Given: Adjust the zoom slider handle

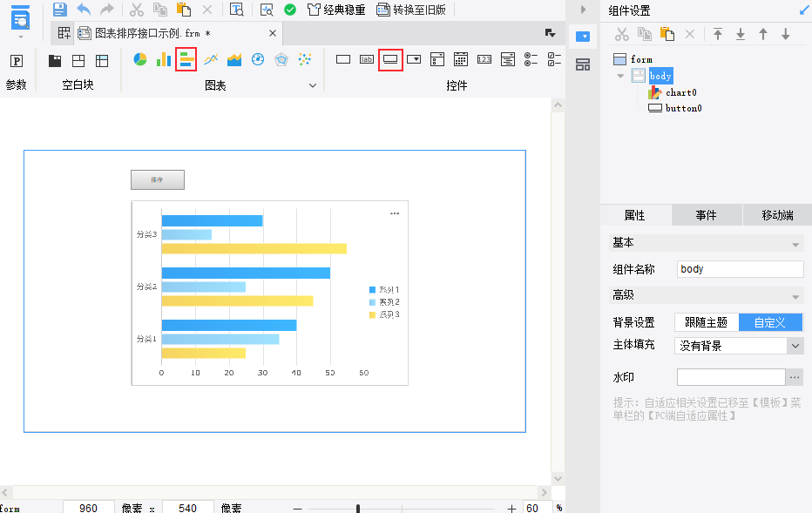Looking at the screenshot, I should [358, 509].
